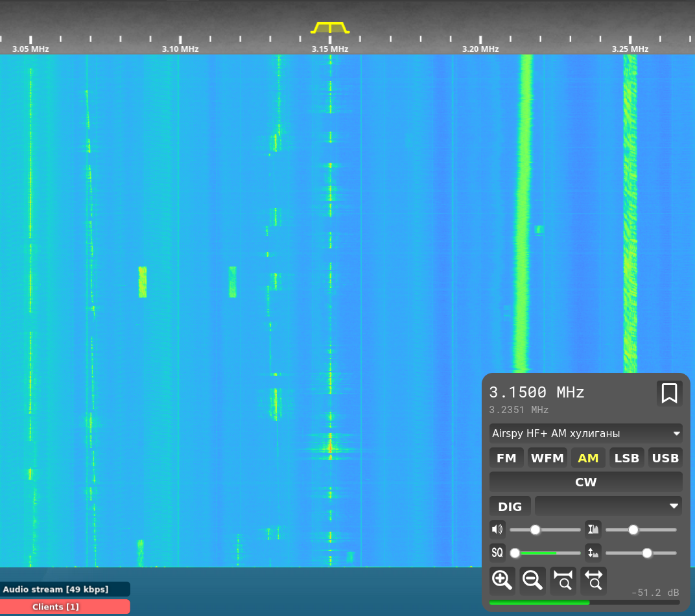Click the SQ squelch icon button
The image size is (695, 616).
tap(497, 552)
